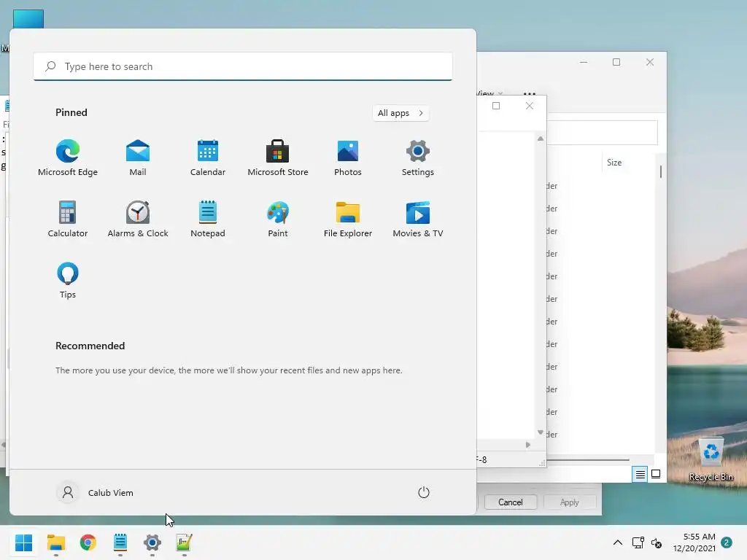Click Cancel in the background dialog
The image size is (747, 560).
point(510,502)
